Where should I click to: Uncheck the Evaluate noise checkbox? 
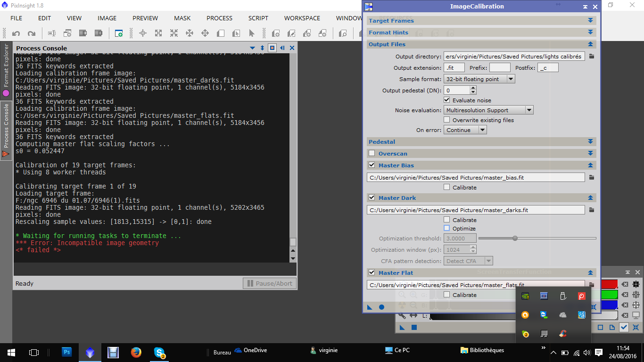click(x=447, y=100)
